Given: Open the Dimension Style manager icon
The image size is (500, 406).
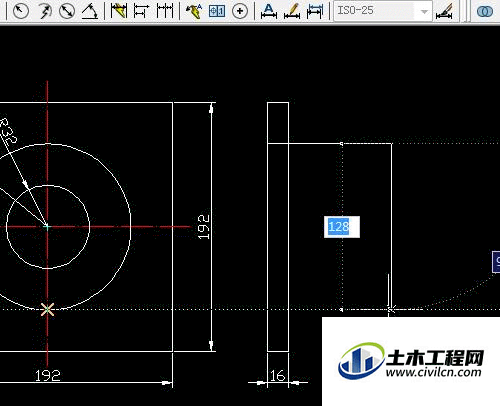Looking at the screenshot, I should (444, 11).
